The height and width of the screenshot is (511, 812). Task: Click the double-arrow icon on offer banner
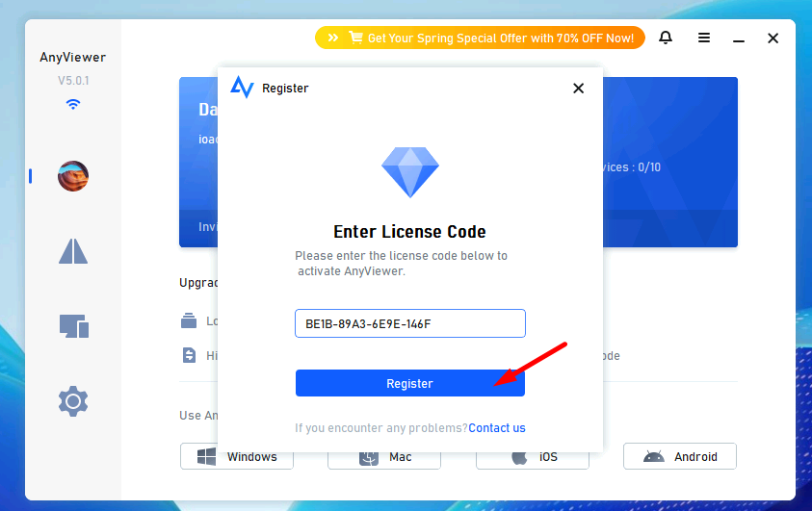(x=333, y=38)
